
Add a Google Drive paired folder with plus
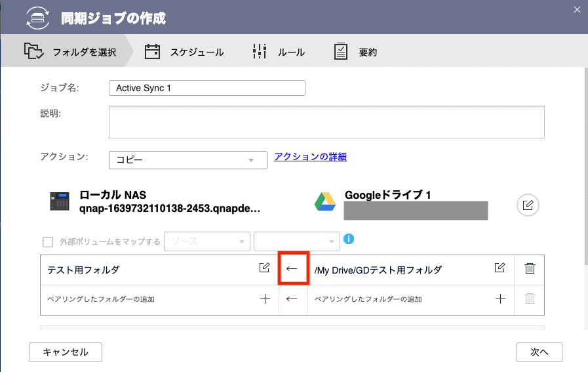[500, 299]
